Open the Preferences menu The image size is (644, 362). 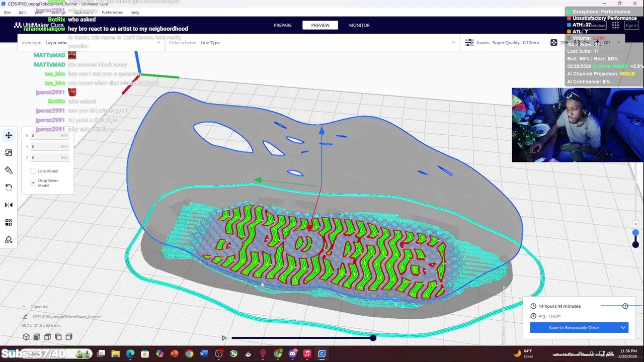(x=112, y=12)
